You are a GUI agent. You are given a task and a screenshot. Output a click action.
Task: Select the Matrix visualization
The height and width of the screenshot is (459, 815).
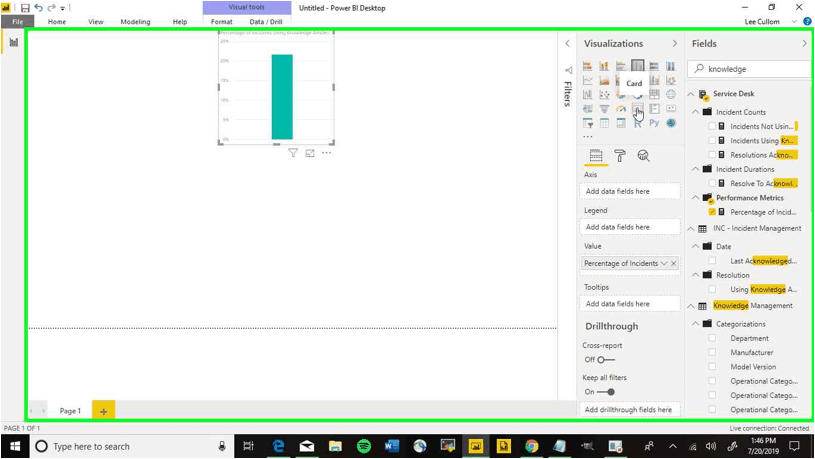(621, 123)
